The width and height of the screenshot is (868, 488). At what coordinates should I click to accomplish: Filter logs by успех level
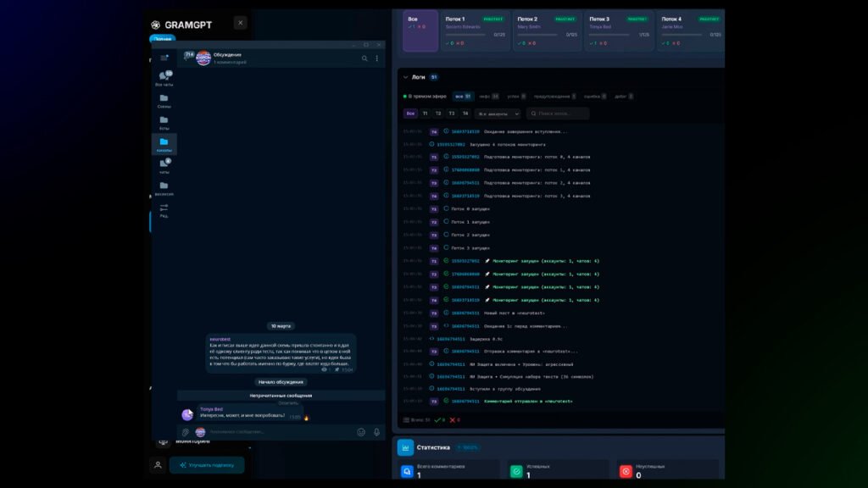tap(516, 97)
